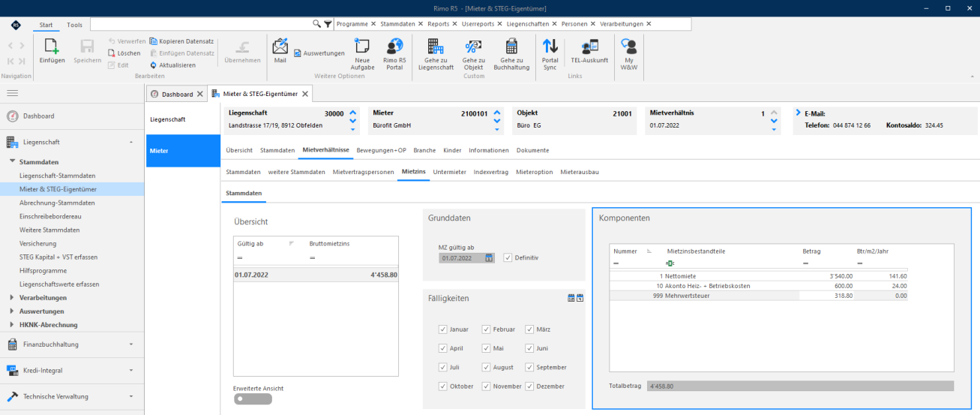Open the Dokumente tab
The image size is (980, 415).
point(532,150)
